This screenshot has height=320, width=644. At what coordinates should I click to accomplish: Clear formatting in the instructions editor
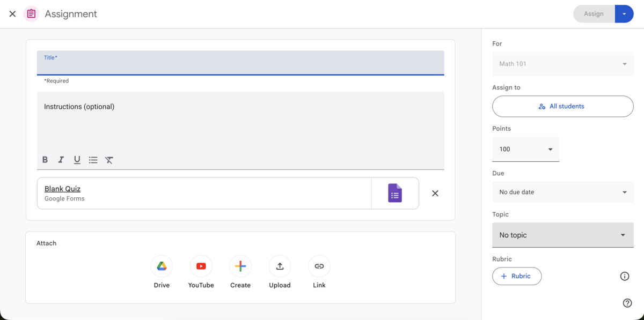pos(109,160)
